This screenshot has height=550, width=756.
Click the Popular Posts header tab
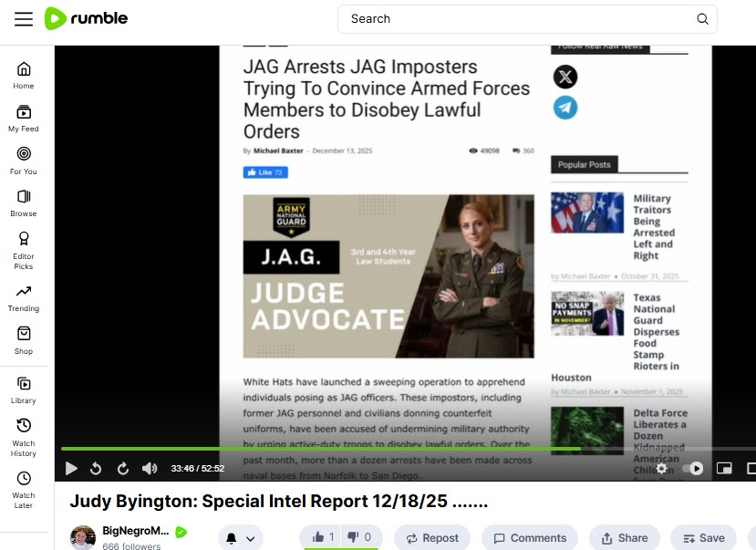pos(584,165)
